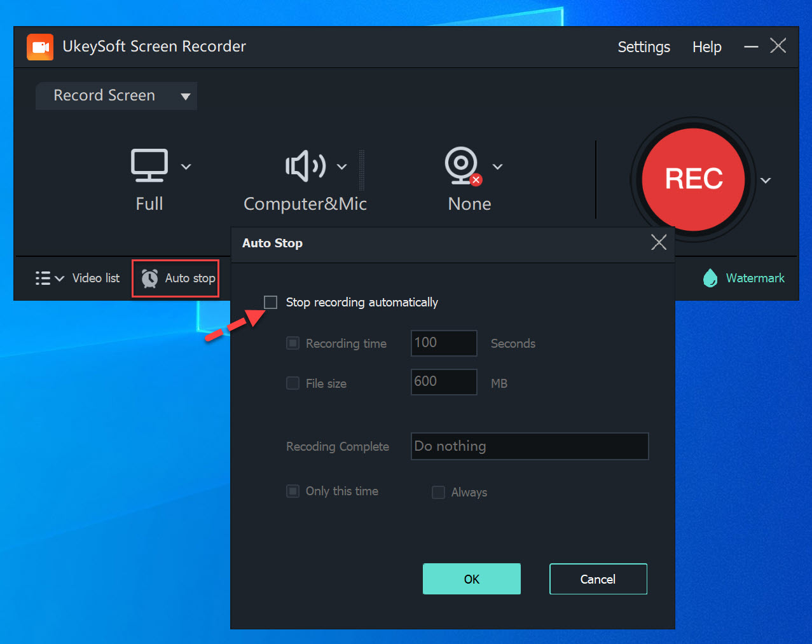This screenshot has width=812, height=644.
Task: Toggle the Only this time checkbox
Action: [292, 491]
